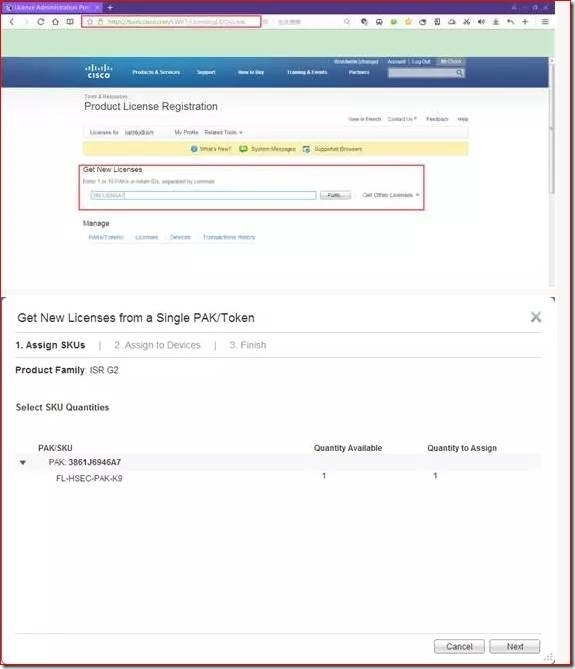The height and width of the screenshot is (669, 575).
Task: Click the green circle extension icon
Action: [x=393, y=21]
